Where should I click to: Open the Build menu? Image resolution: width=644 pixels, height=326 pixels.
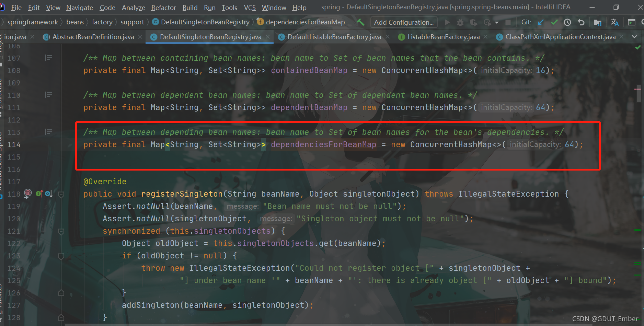[190, 8]
